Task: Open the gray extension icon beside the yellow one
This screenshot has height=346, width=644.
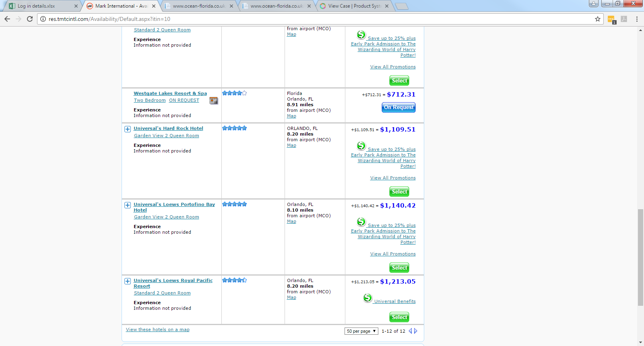Action: [x=624, y=19]
